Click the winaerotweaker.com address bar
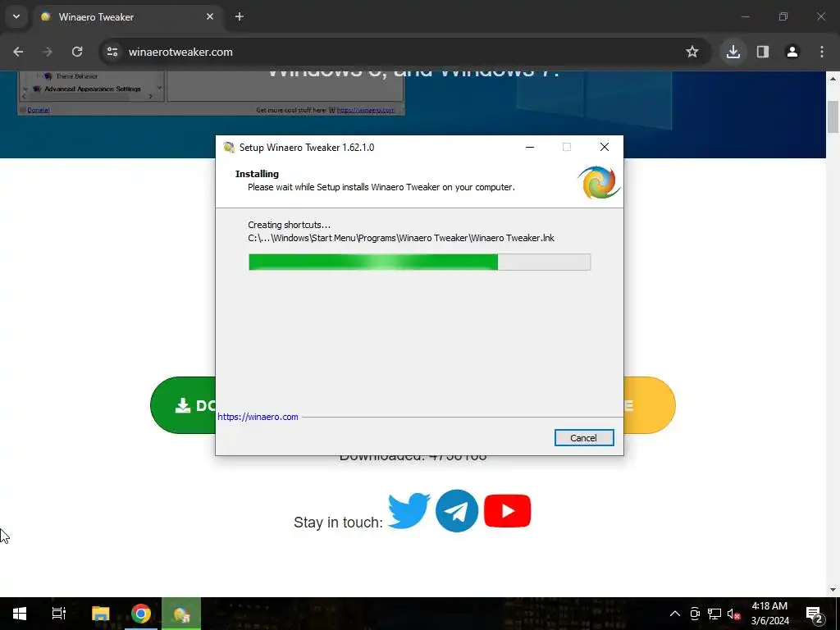The width and height of the screenshot is (840, 630). [x=404, y=52]
